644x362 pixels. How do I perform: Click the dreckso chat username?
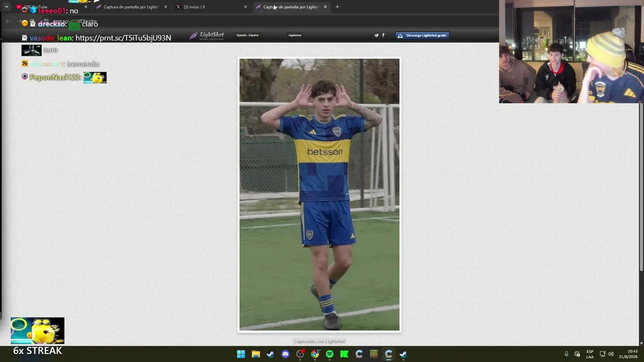(x=52, y=24)
